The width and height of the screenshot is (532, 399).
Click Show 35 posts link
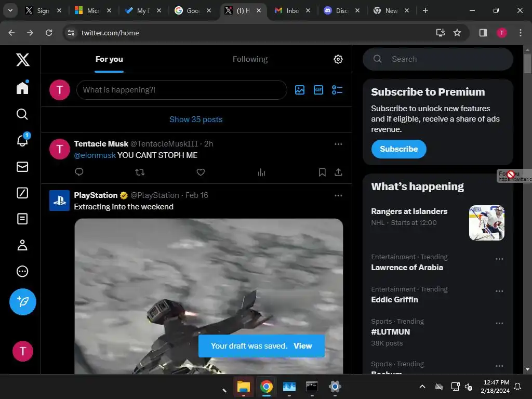point(196,119)
